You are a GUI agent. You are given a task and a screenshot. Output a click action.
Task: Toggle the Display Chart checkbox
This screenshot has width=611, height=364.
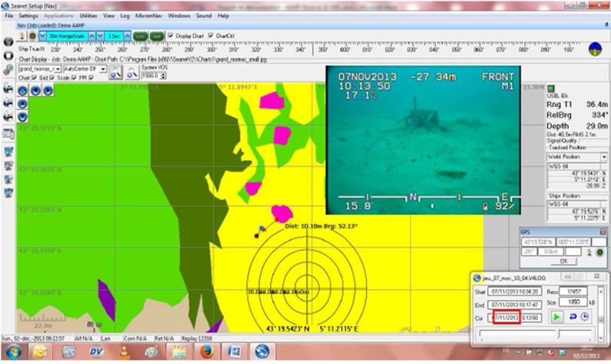(x=170, y=35)
